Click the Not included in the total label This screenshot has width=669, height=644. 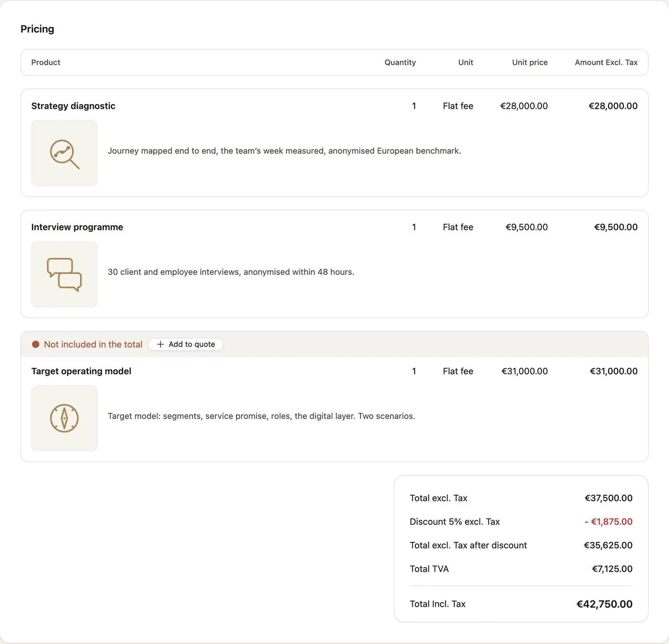pos(93,344)
